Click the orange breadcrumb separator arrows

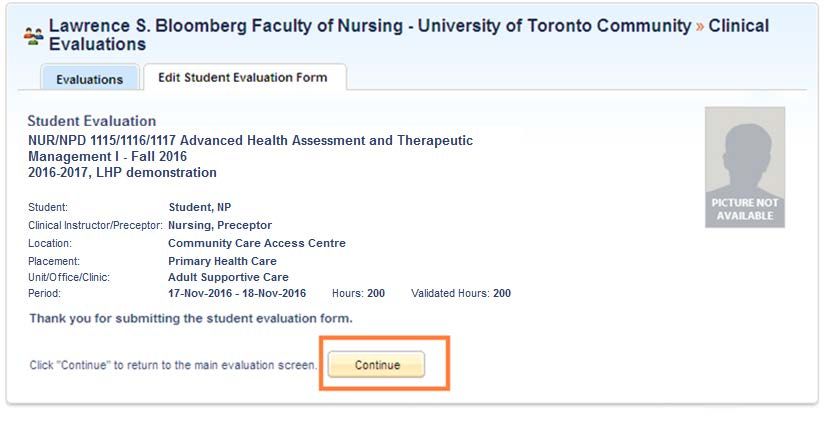(700, 26)
